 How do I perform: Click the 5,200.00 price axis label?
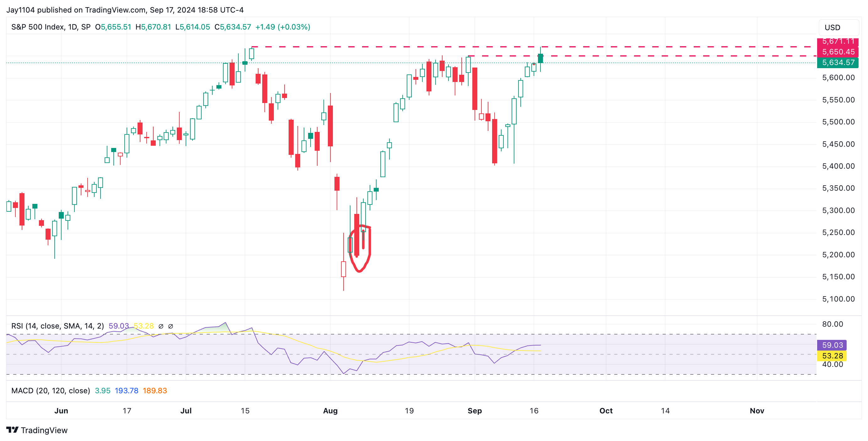(x=838, y=255)
